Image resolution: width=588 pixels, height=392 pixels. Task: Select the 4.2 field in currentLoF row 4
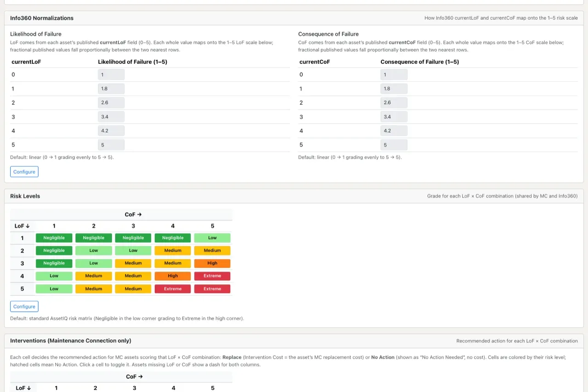(111, 131)
